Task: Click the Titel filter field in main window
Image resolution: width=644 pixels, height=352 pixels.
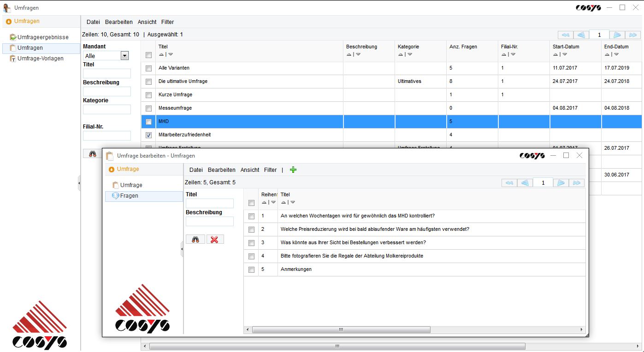Action: 107,74
